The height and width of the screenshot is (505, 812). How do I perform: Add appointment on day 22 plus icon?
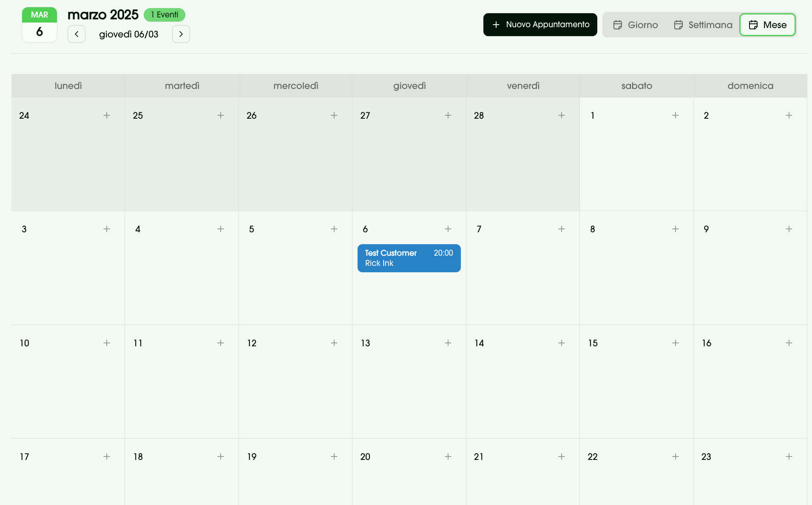[676, 456]
